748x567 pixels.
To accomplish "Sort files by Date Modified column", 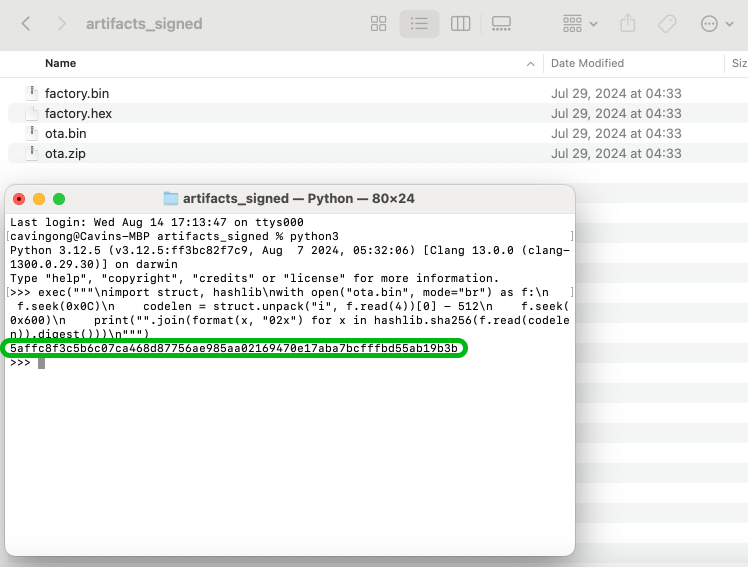I will pyautogui.click(x=587, y=63).
